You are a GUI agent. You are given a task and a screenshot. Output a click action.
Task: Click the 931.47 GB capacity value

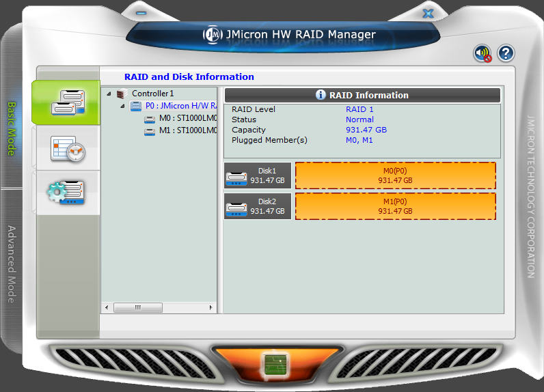366,130
